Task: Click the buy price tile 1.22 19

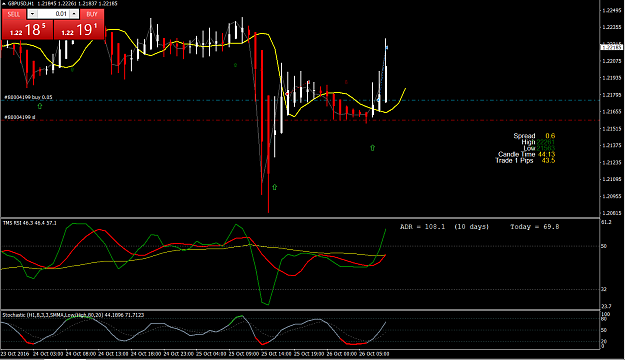Action: pos(79,30)
